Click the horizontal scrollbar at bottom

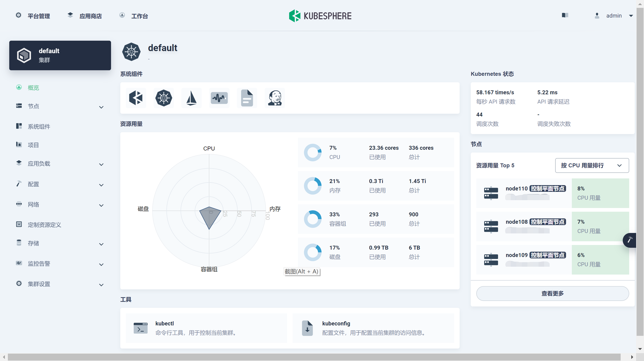pyautogui.click(x=314, y=357)
